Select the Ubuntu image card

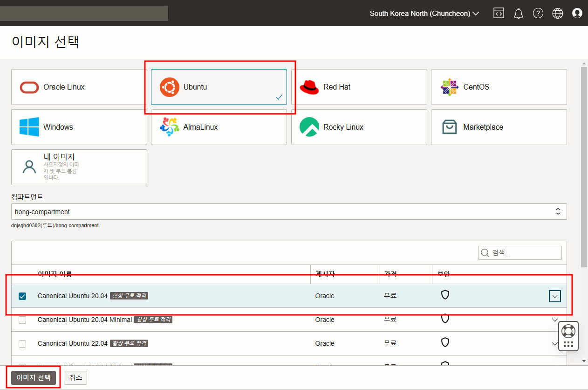[219, 87]
